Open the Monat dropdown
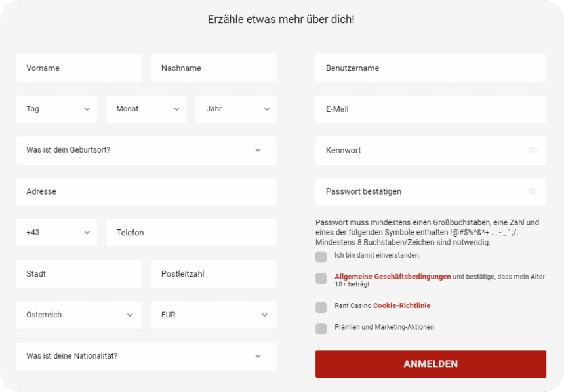 [x=146, y=109]
